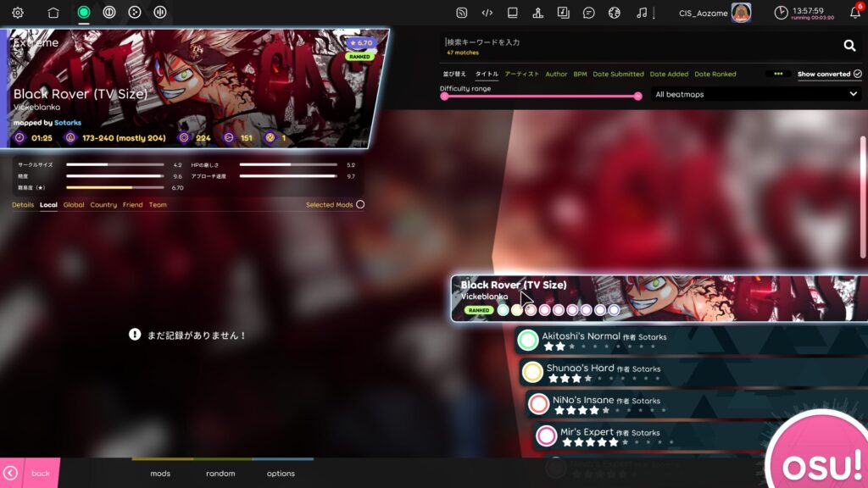Sort by Date Ranked
Image resolution: width=868 pixels, height=488 pixels.
click(715, 75)
